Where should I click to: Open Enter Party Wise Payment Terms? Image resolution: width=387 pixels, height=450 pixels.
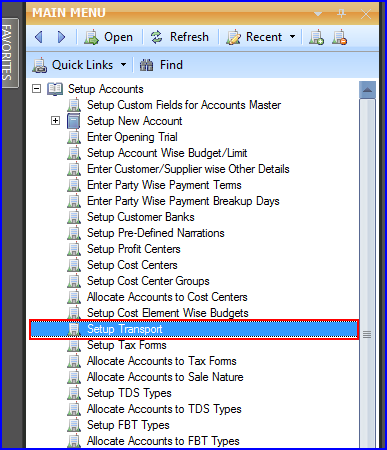164,185
